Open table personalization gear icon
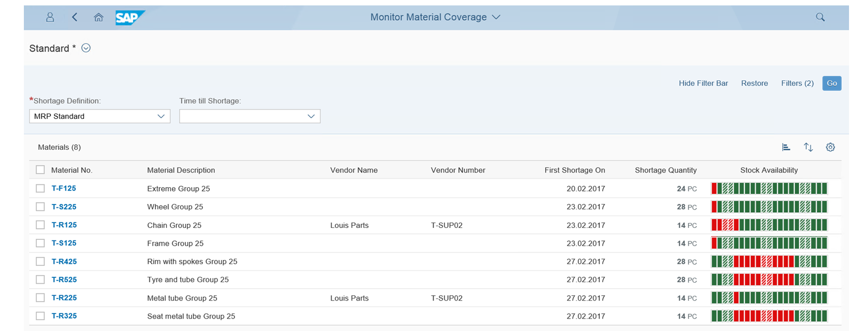Viewport: 868px width, 331px height. click(831, 147)
